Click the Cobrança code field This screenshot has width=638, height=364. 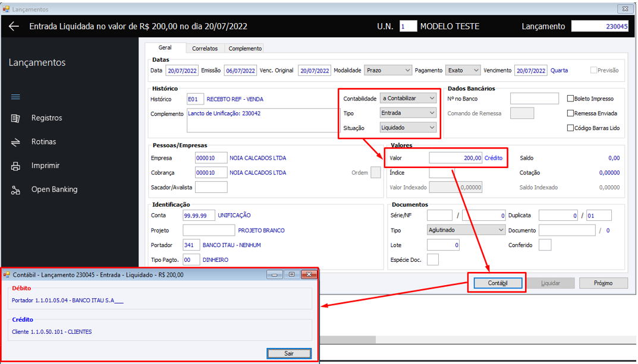click(211, 173)
